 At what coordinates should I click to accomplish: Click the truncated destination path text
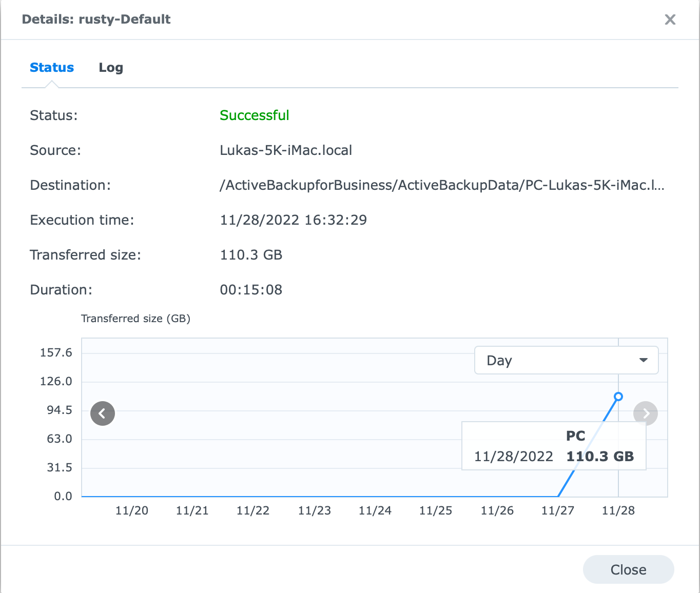click(x=442, y=185)
